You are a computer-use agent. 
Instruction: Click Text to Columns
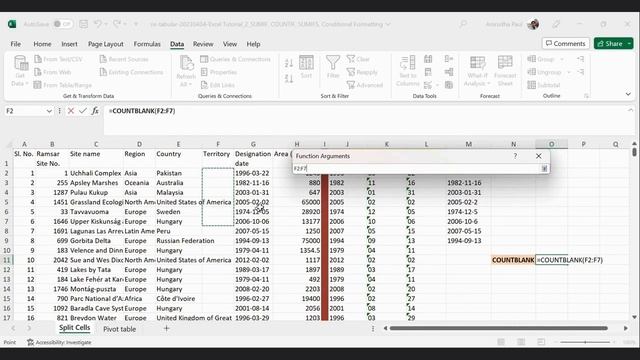(407, 71)
